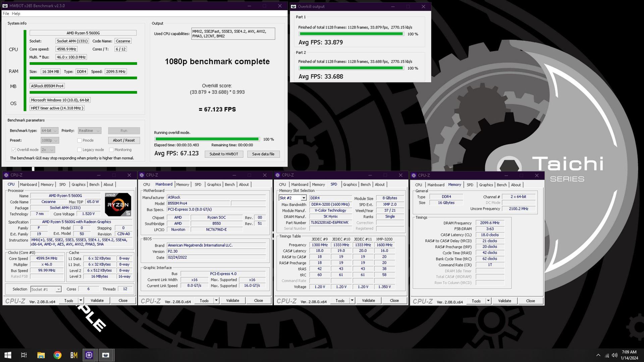Click the Core Voltage 1.520 V value
644x362 pixels.
tap(89, 214)
